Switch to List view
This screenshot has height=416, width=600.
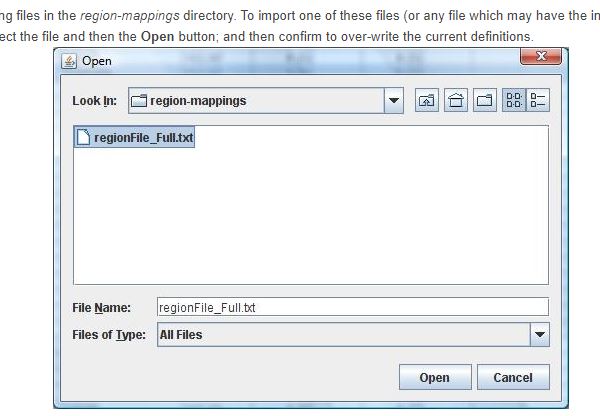pyautogui.click(x=514, y=100)
